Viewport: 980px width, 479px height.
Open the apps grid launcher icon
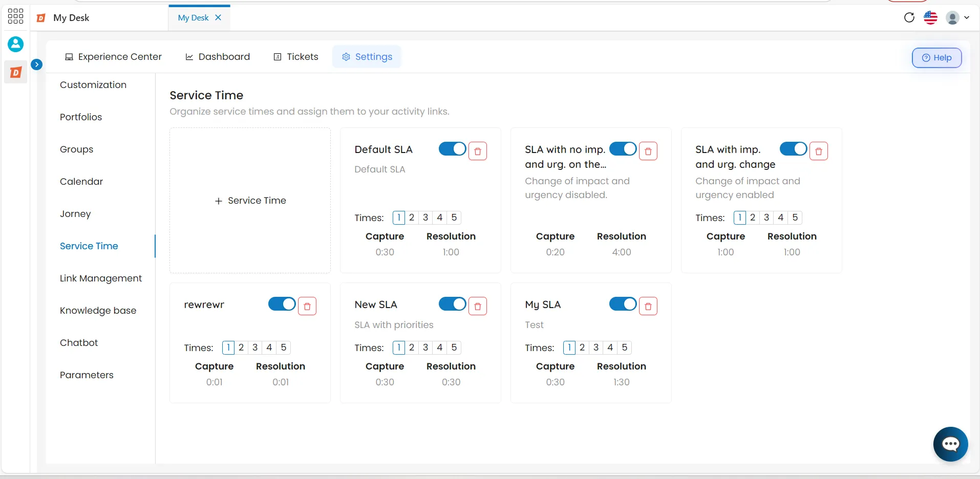click(x=15, y=16)
